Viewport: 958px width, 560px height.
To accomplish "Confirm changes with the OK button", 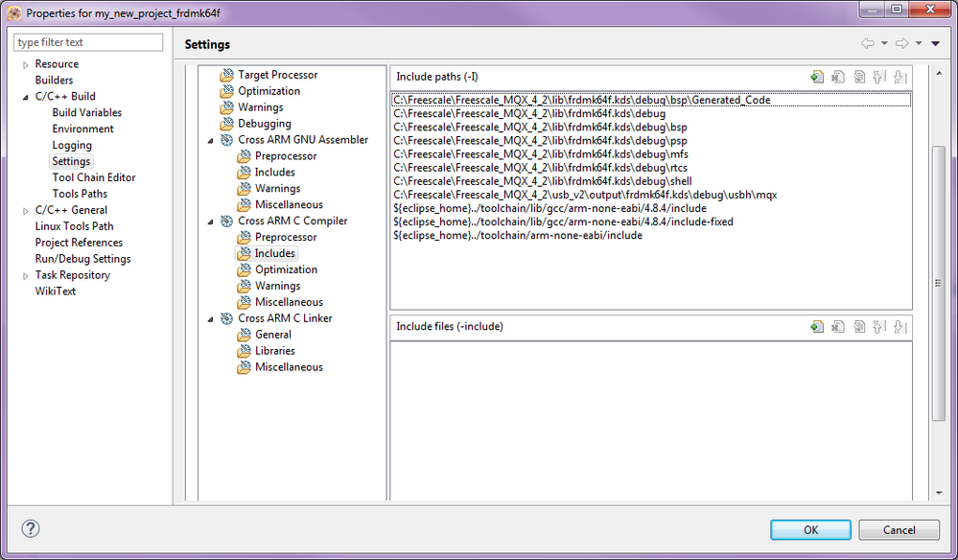I will pos(810,529).
